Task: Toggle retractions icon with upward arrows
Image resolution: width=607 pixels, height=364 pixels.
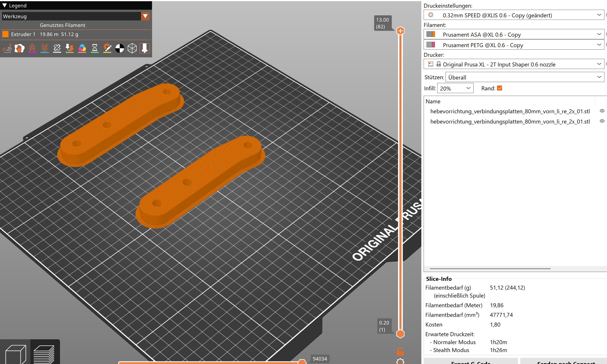Action: pyautogui.click(x=32, y=49)
